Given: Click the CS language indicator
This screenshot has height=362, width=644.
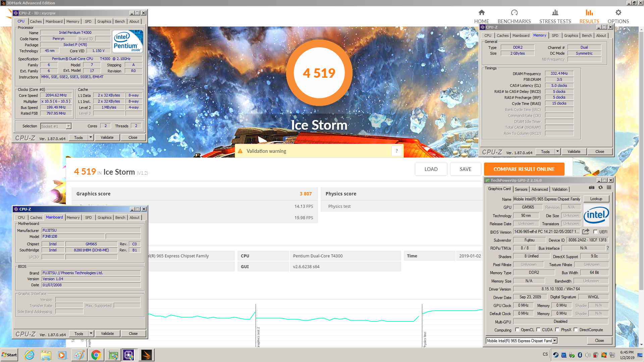Looking at the screenshot, I should pyautogui.click(x=545, y=354).
